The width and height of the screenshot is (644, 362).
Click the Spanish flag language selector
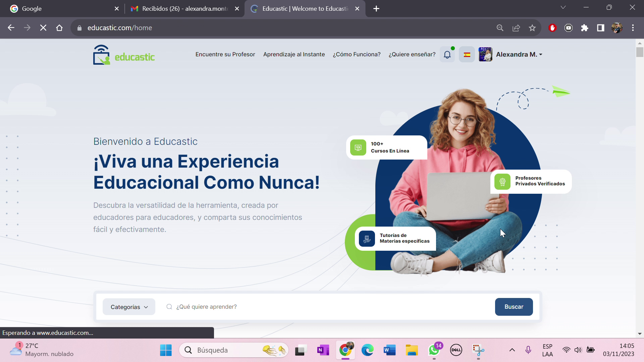tap(467, 55)
